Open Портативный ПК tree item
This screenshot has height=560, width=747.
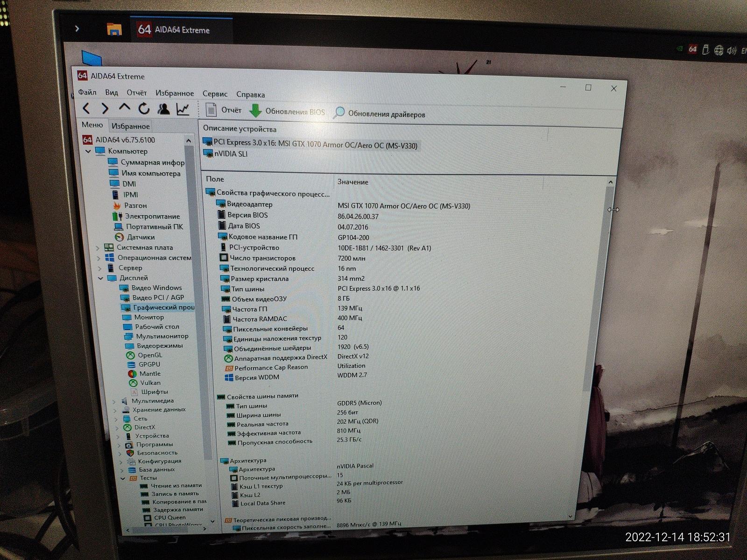(x=149, y=227)
